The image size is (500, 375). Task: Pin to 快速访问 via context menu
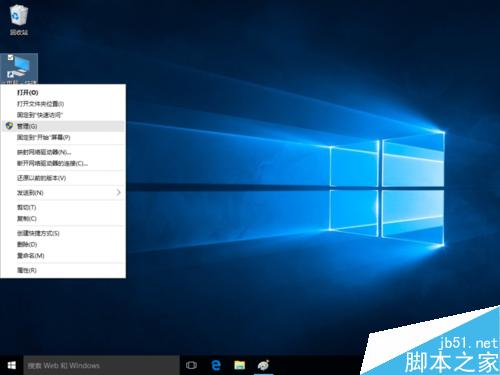[63, 115]
